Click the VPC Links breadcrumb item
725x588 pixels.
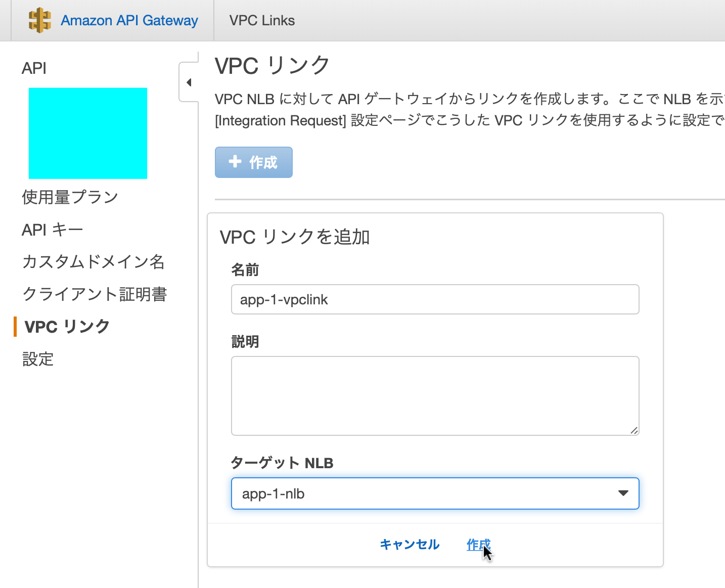click(262, 20)
